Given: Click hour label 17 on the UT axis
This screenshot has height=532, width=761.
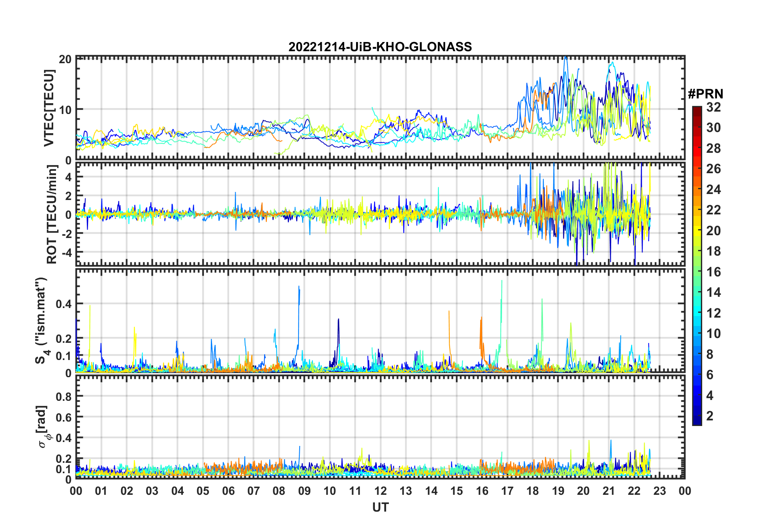Looking at the screenshot, I should (x=507, y=491).
